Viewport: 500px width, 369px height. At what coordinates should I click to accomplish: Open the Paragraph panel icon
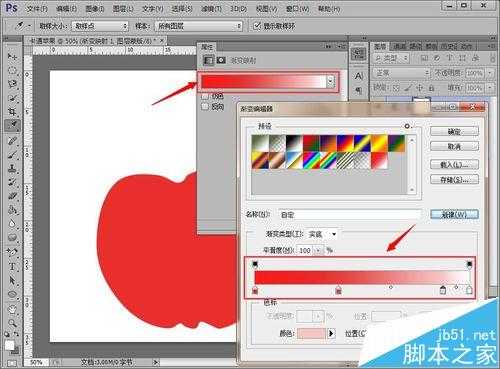[358, 90]
